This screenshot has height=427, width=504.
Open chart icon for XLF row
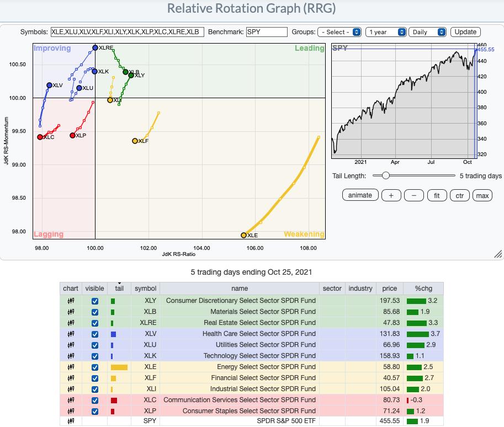tap(71, 378)
